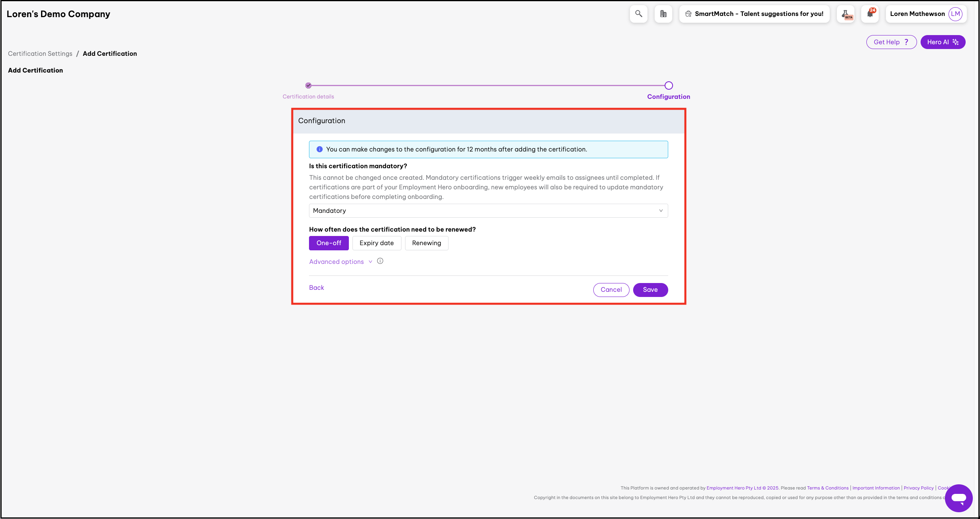Image resolution: width=980 pixels, height=519 pixels.
Task: Select the Expiry date renewal option
Action: [376, 243]
